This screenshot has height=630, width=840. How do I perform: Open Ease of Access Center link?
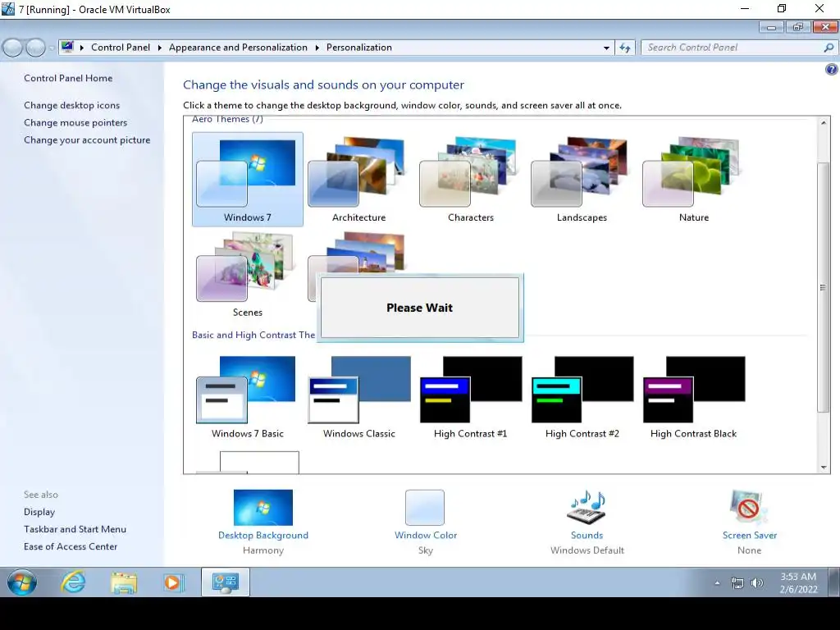point(71,546)
